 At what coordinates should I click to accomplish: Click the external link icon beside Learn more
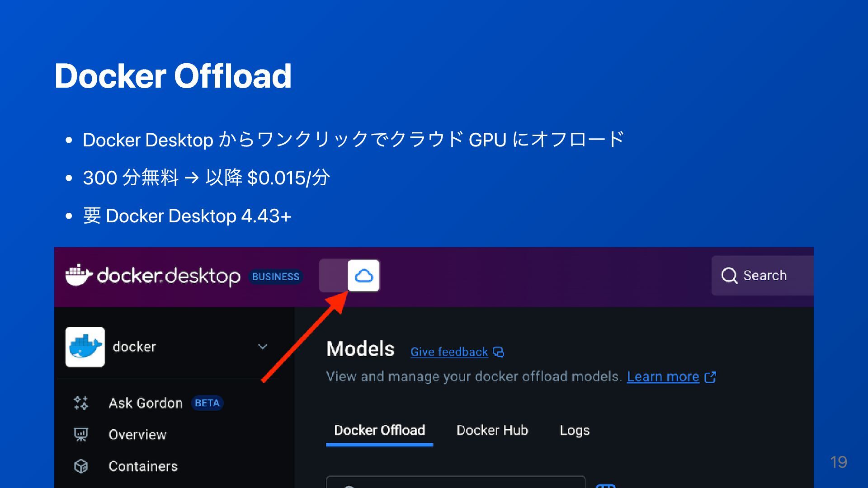click(x=710, y=377)
